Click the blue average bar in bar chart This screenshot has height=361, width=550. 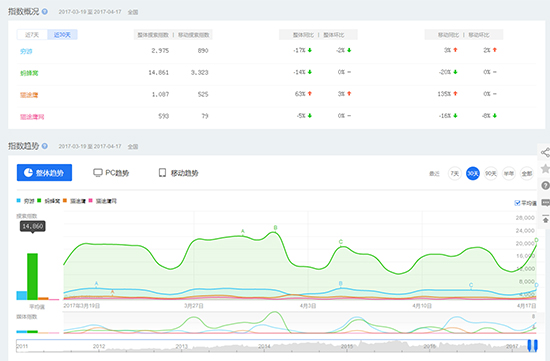point(22,295)
